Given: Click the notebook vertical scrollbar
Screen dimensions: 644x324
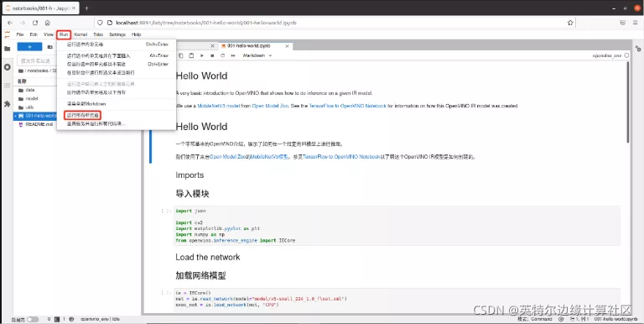Looking at the screenshot, I should tap(627, 102).
